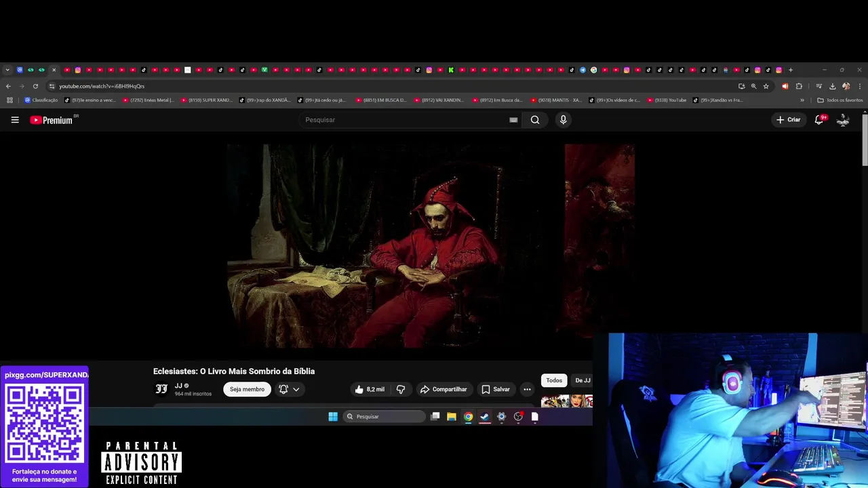Open the account avatar menu

tap(843, 120)
